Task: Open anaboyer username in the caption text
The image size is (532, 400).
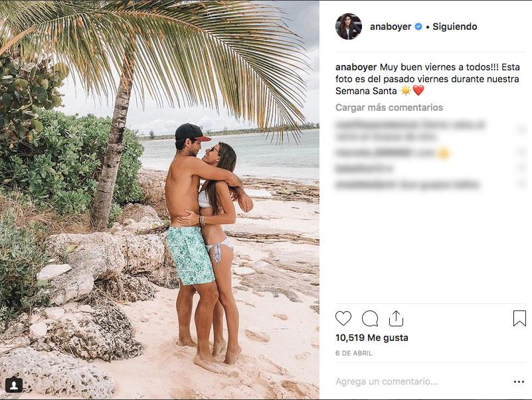Action: (x=356, y=67)
